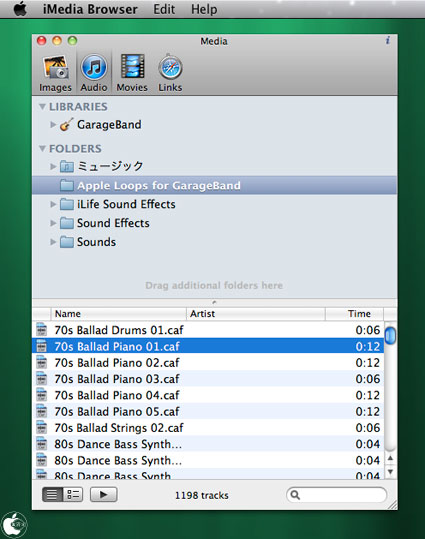The height and width of the screenshot is (539, 425).
Task: Select track 70s Ballad Drums 01.caf
Action: point(208,330)
